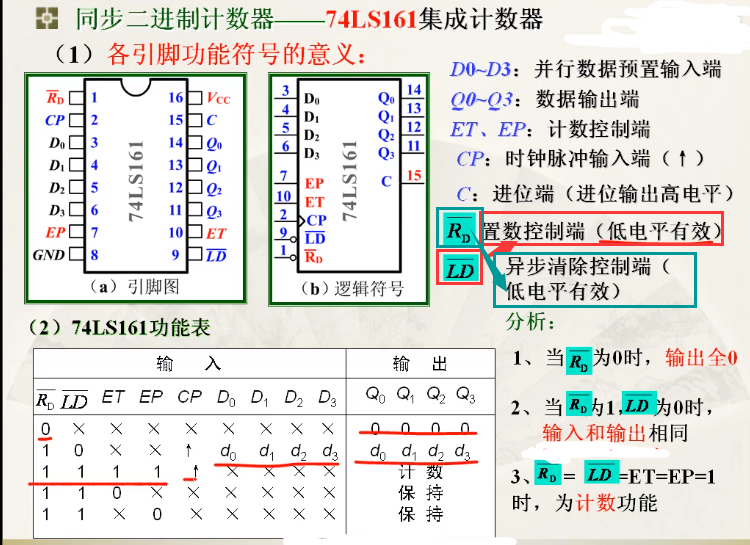This screenshot has height=545, width=750.
Task: Click pin number 8 in the pin diagram
Action: tap(94, 255)
